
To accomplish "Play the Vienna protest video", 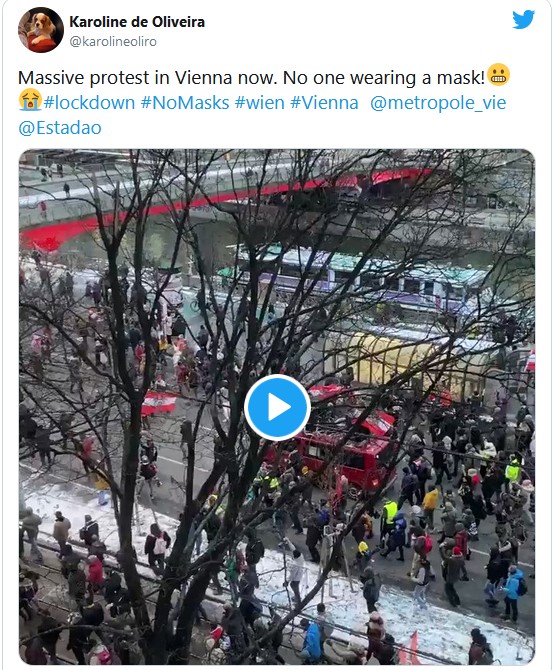I will tap(277, 407).
